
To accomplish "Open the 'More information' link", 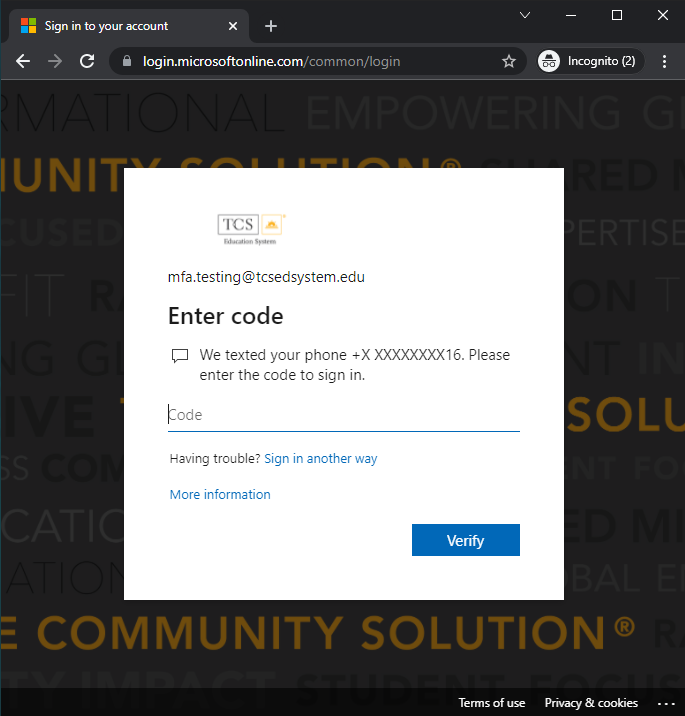I will point(220,495).
